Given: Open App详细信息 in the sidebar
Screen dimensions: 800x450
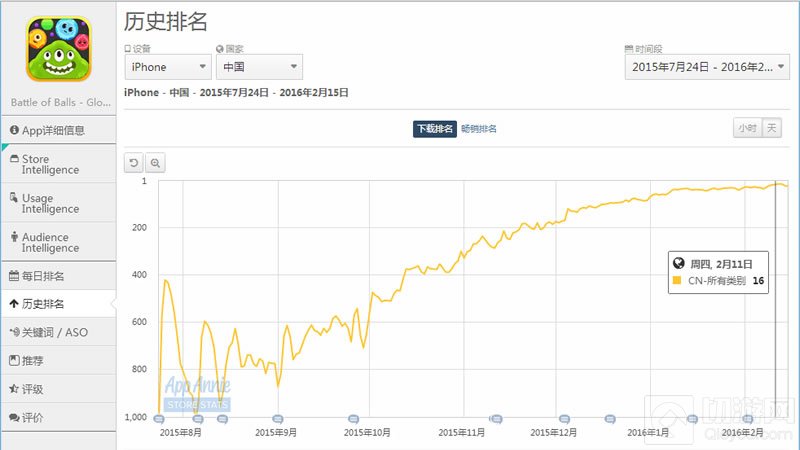Looking at the screenshot, I should (x=57, y=130).
